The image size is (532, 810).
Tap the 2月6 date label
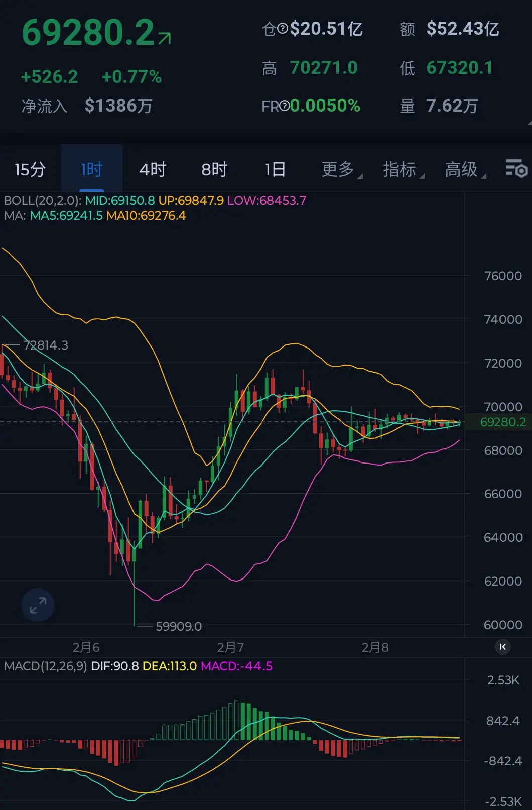coord(86,647)
